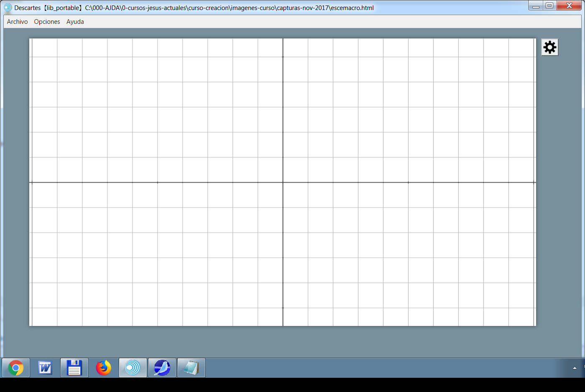Open the Archivo menu
The width and height of the screenshot is (585, 392).
tap(17, 22)
